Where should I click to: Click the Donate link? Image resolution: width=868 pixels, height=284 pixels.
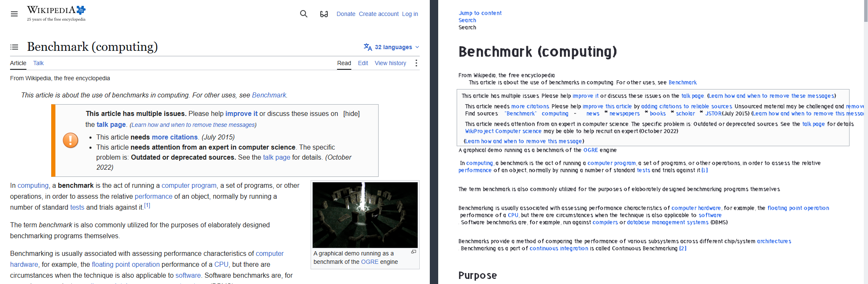pos(346,14)
